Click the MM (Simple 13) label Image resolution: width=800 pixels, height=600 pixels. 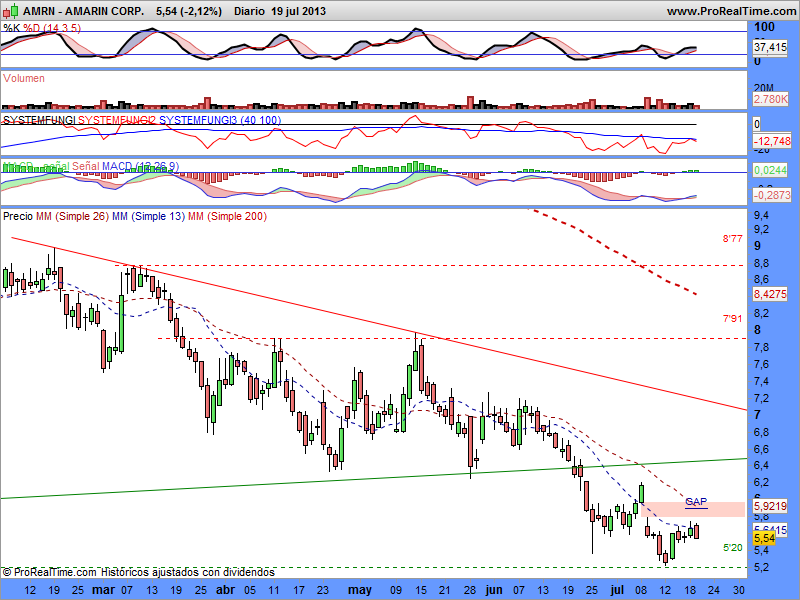[148, 216]
